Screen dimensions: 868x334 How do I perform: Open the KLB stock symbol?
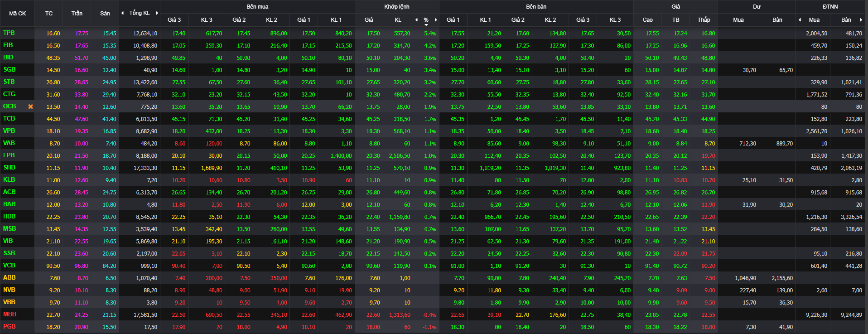point(9,180)
